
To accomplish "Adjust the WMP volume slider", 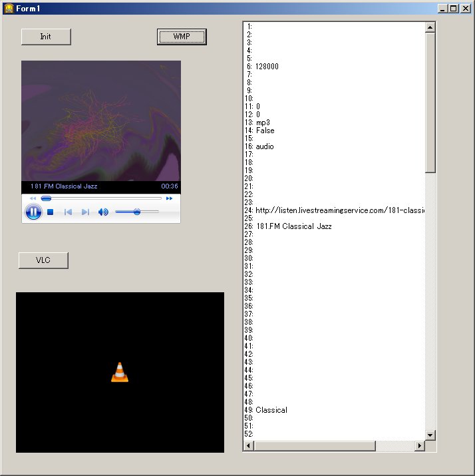I will [137, 212].
